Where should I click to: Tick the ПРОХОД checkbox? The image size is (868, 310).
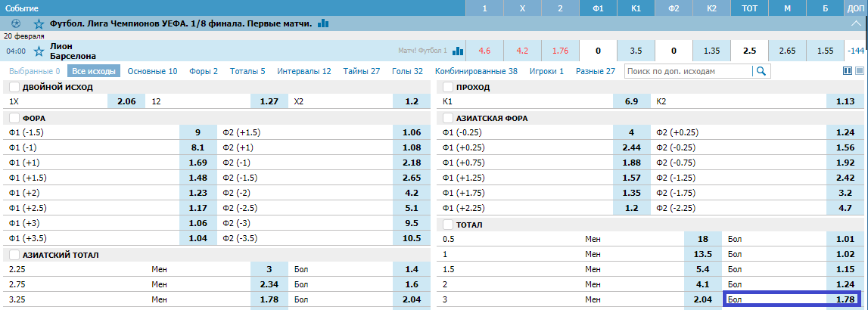(449, 87)
